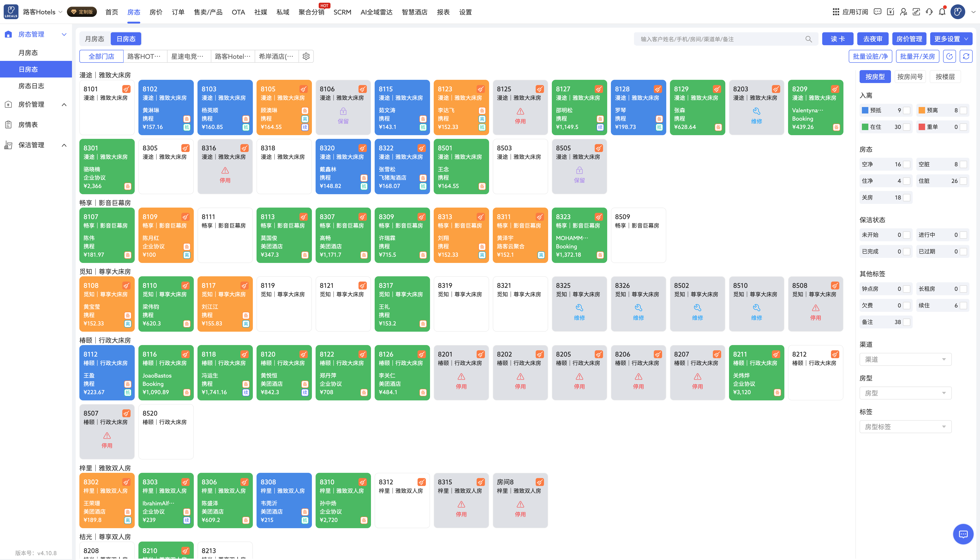
Task: Click the 读卡 button
Action: point(838,39)
